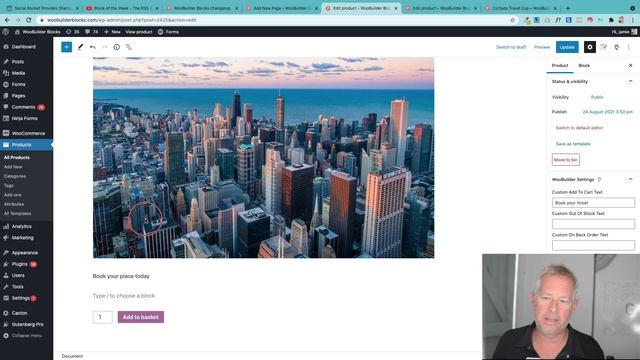Click Collapse menu in the admin sidebar
The width and height of the screenshot is (640, 360).
tap(27, 336)
